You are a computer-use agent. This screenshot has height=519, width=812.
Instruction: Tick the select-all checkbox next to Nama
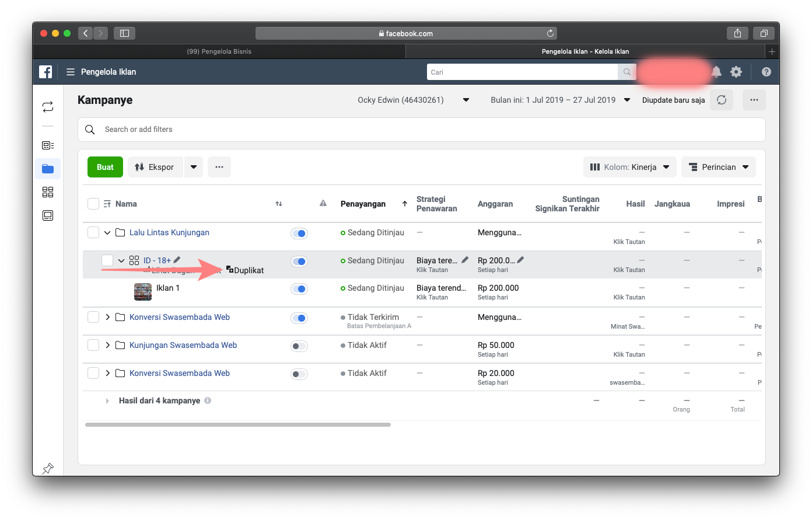(x=93, y=204)
